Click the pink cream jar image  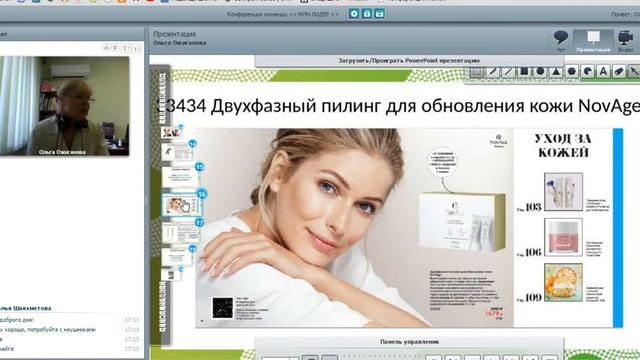[x=563, y=238]
